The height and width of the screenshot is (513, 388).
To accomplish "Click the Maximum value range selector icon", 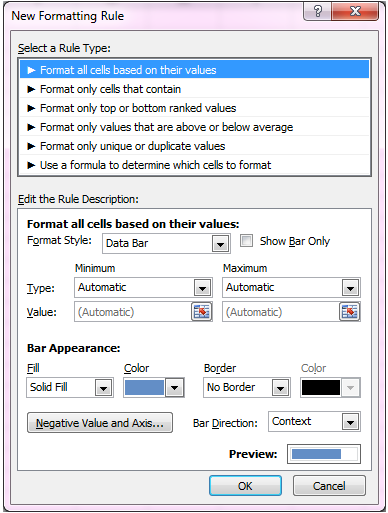I will (350, 312).
